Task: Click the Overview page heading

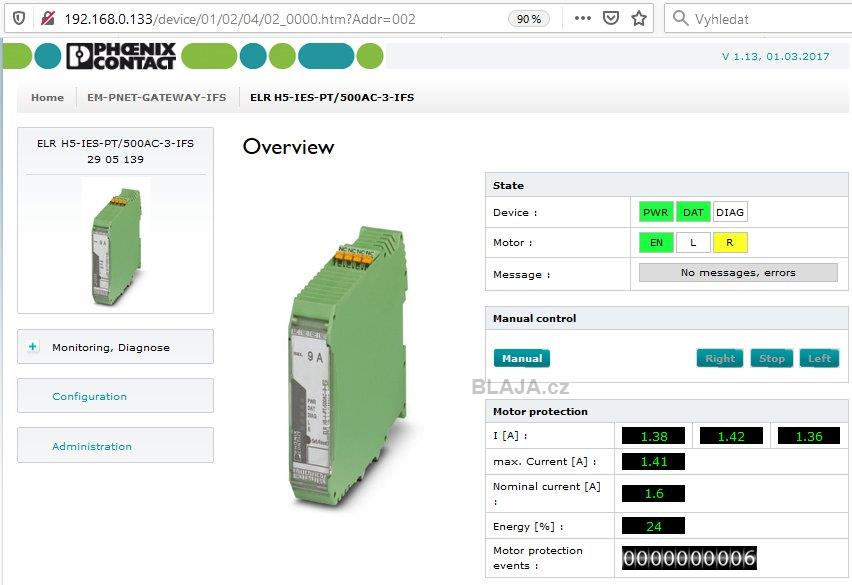Action: 289,147
